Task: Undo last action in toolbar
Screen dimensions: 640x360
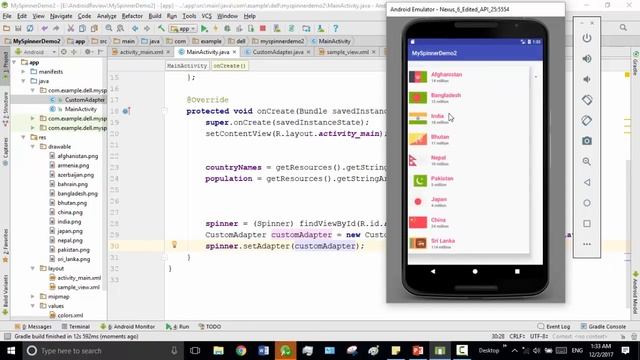Action: click(x=44, y=29)
